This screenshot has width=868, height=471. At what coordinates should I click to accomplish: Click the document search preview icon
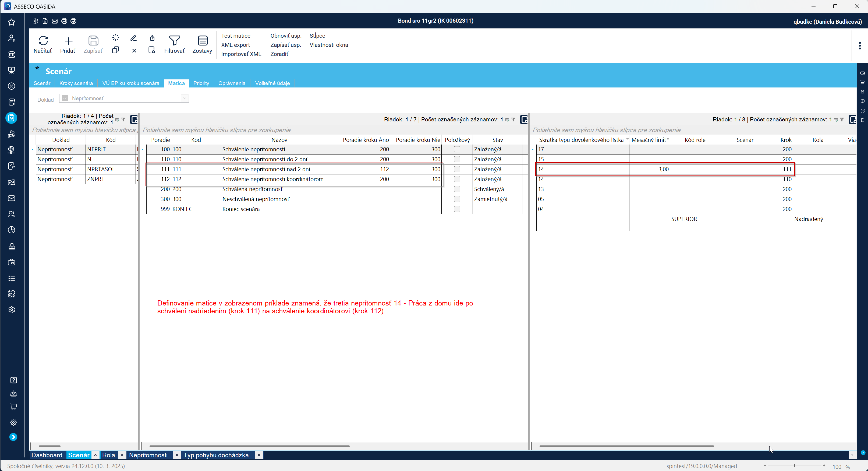pyautogui.click(x=152, y=50)
